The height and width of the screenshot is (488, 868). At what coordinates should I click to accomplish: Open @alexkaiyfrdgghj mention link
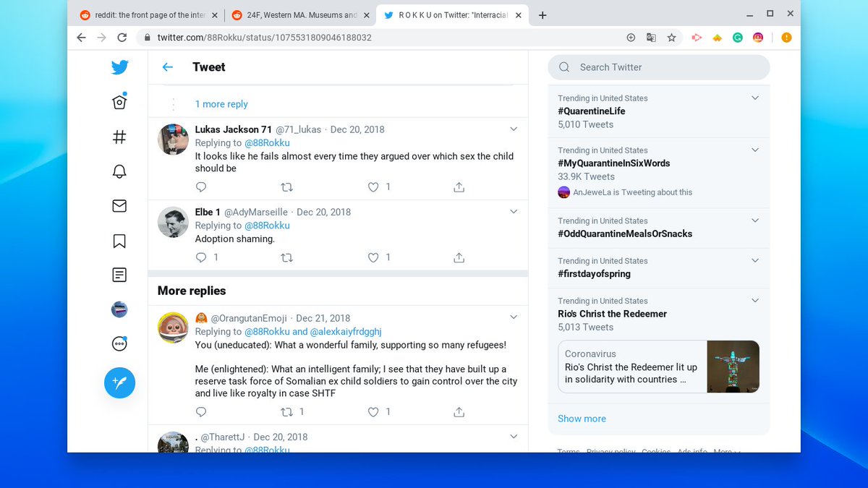tap(346, 332)
